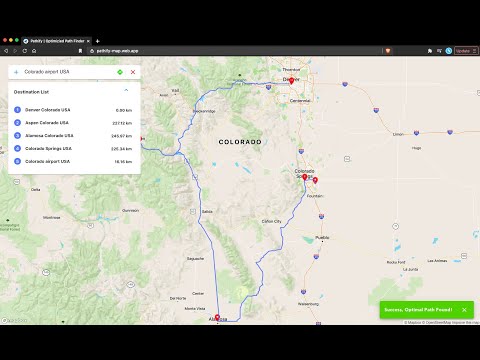Click the plus add-destination icon in search bar
The height and width of the screenshot is (360, 480).
coord(16,72)
